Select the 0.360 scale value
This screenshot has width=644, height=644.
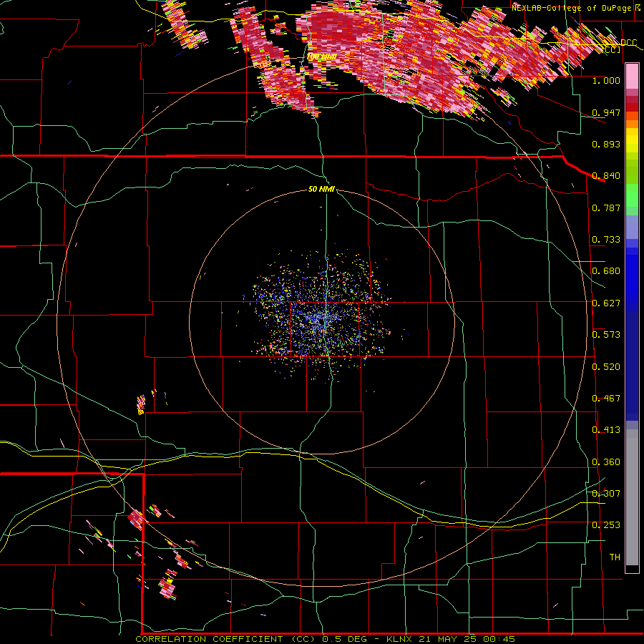coord(606,462)
